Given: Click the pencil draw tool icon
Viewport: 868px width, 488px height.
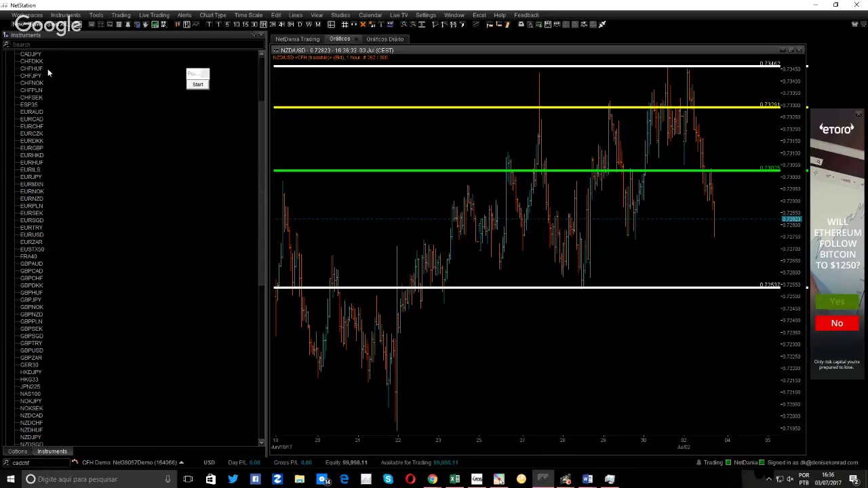Looking at the screenshot, I should (x=507, y=24).
